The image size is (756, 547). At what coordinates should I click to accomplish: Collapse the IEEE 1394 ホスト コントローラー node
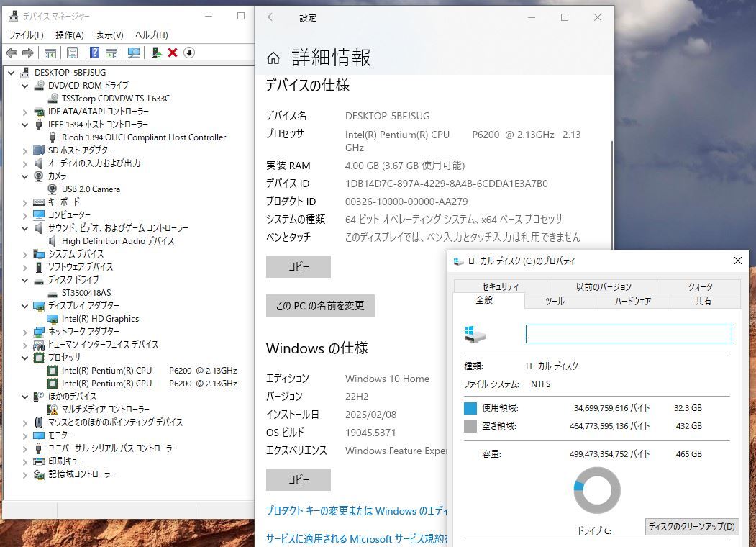(24, 125)
